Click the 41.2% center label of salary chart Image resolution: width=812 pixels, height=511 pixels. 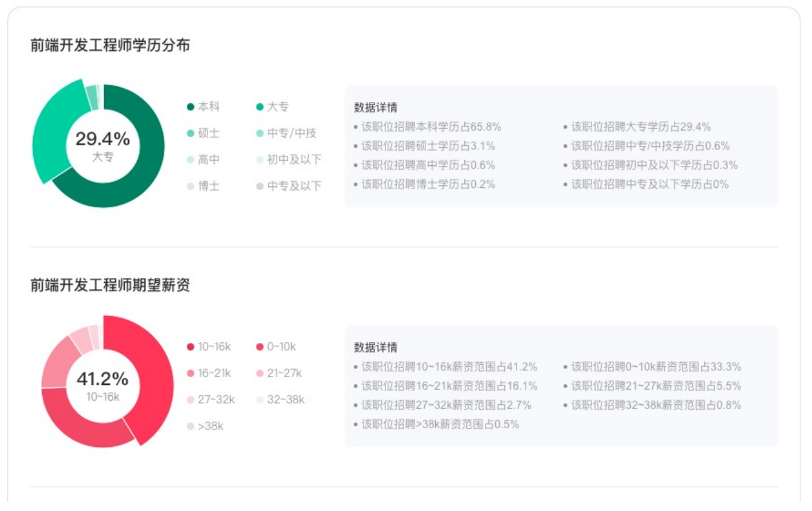(102, 379)
